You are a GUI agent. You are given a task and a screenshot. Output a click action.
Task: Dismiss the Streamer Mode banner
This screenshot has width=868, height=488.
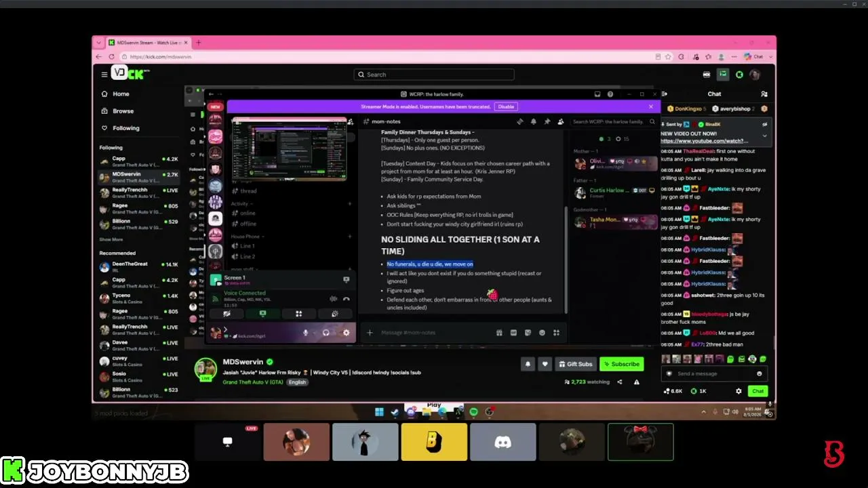tap(651, 106)
